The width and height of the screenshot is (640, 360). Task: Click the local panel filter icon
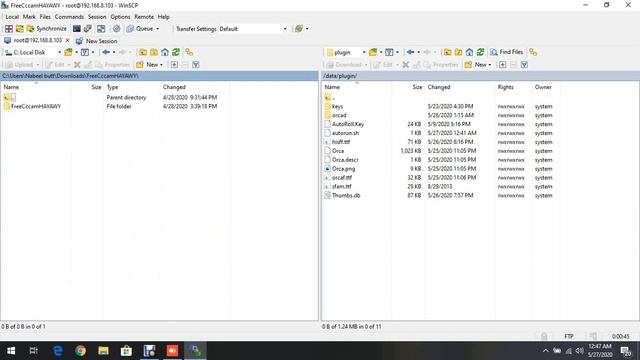(x=84, y=52)
